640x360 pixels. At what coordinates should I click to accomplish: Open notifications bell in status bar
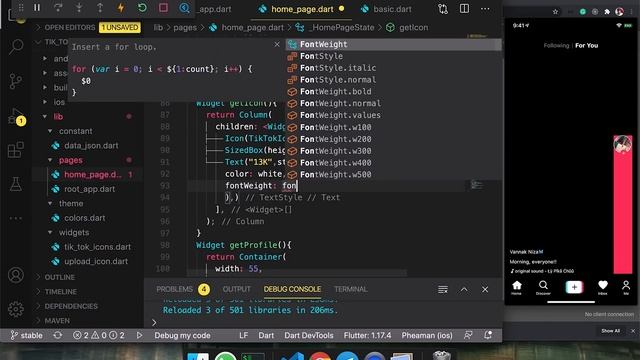tap(488, 336)
